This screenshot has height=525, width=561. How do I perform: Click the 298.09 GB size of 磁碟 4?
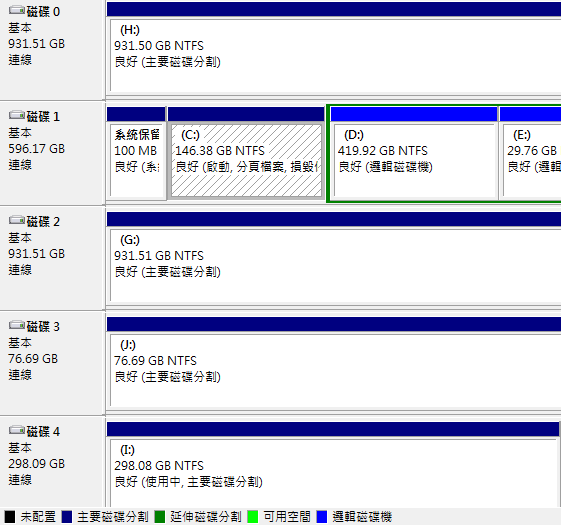pyautogui.click(x=36, y=464)
